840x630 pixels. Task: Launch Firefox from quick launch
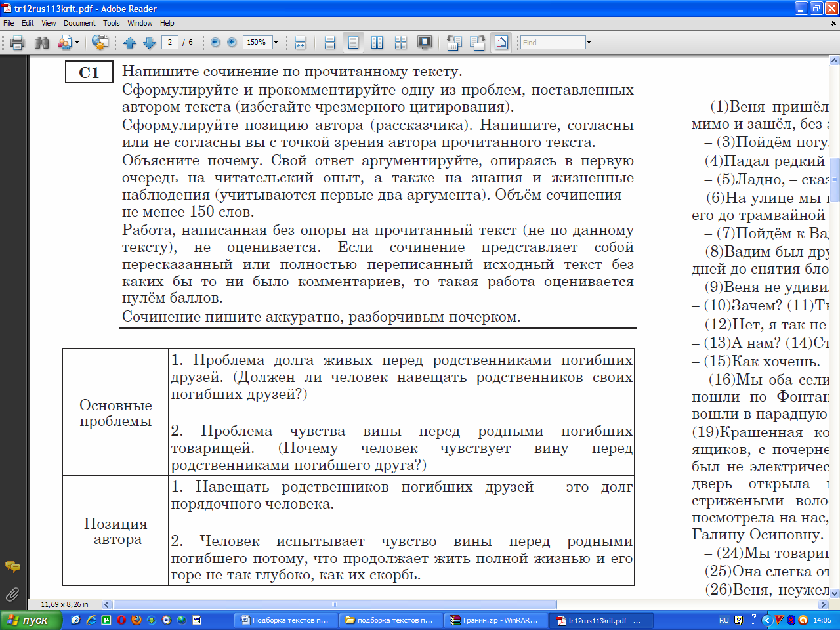pyautogui.click(x=136, y=620)
